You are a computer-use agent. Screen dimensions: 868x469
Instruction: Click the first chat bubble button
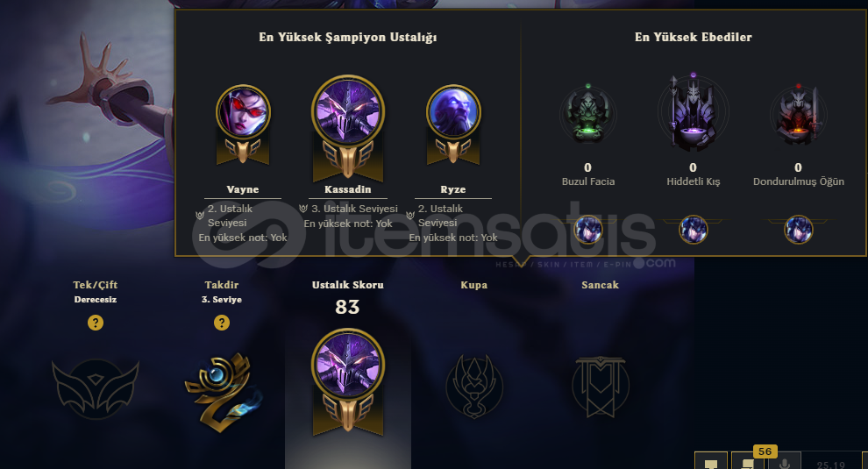tap(711, 462)
